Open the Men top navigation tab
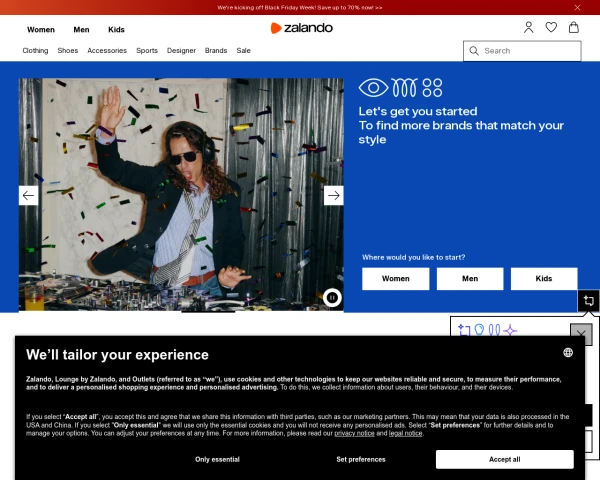This screenshot has width=600, height=480. point(82,30)
